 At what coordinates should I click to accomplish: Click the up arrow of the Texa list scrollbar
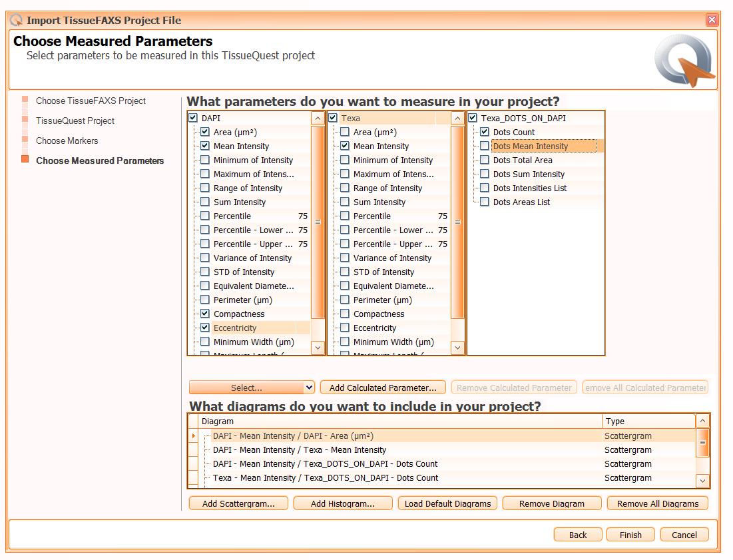[457, 119]
